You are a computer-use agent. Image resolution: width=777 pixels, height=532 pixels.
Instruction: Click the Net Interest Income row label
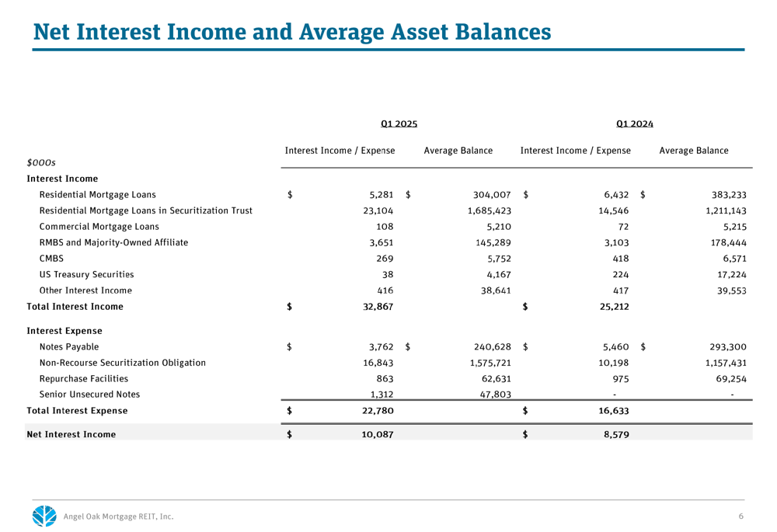(x=71, y=434)
